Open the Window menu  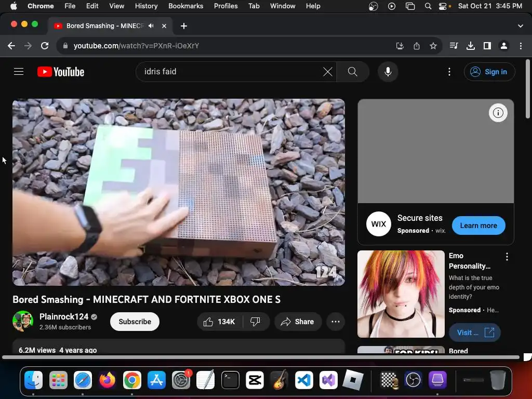pos(283,6)
